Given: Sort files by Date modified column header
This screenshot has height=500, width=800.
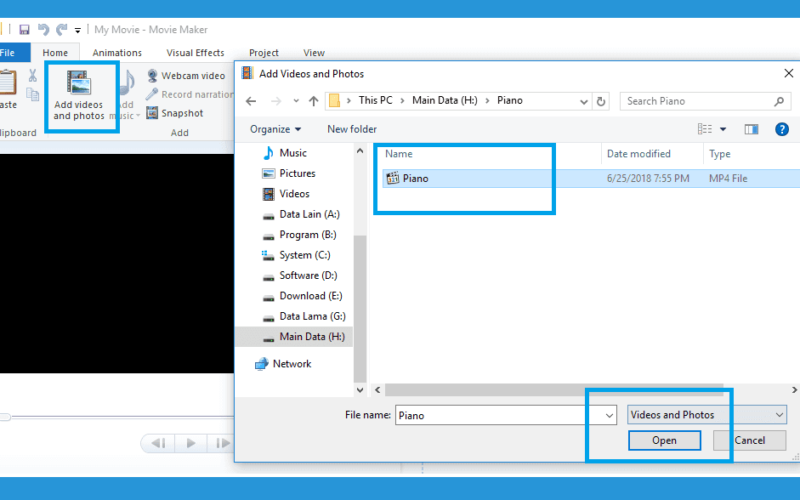Looking at the screenshot, I should tap(638, 154).
